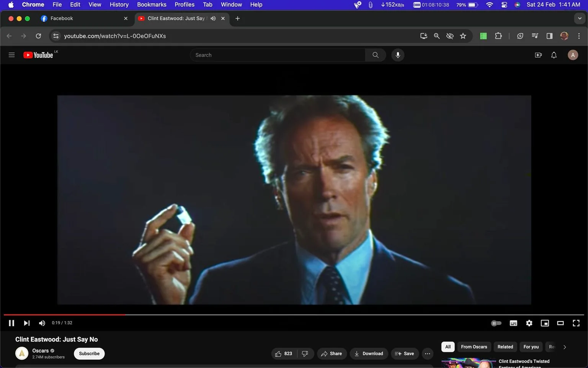Open the YouTube hamburger guide menu
This screenshot has height=368, width=588.
[11, 55]
